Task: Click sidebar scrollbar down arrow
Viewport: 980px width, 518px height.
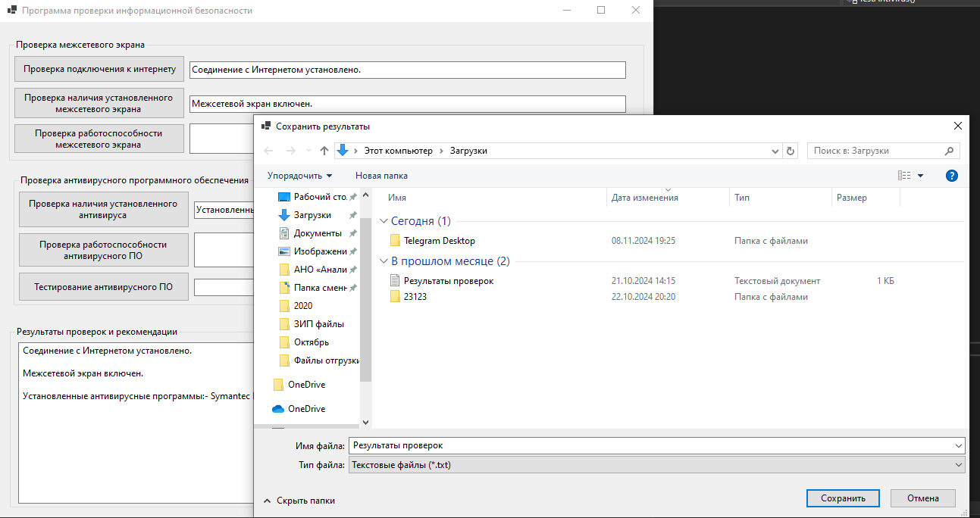Action: [365, 423]
